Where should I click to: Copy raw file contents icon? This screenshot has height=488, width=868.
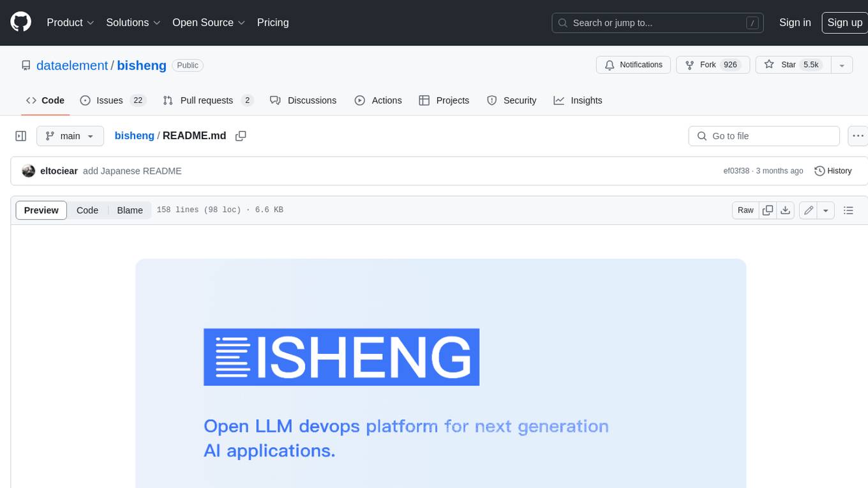point(768,210)
